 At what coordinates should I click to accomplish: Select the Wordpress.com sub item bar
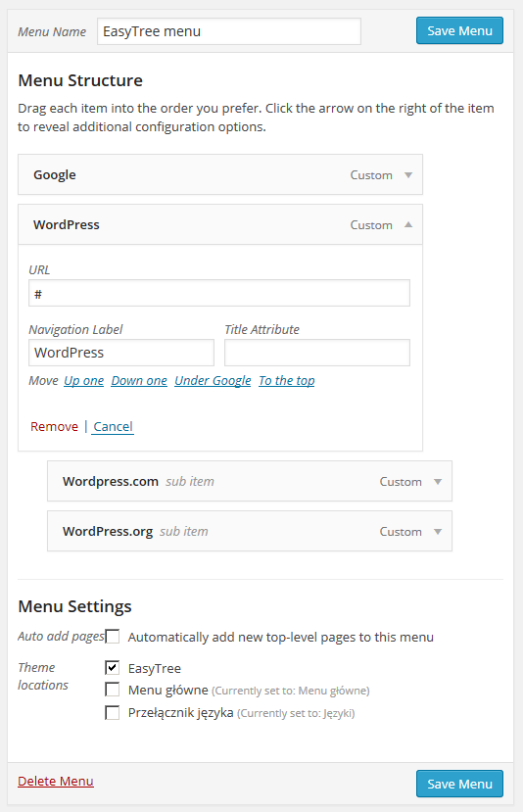coord(250,481)
